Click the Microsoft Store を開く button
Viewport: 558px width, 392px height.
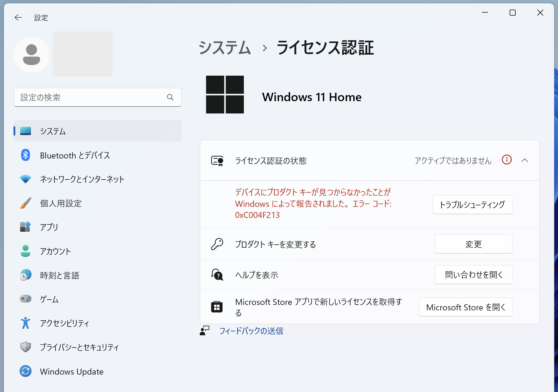466,307
